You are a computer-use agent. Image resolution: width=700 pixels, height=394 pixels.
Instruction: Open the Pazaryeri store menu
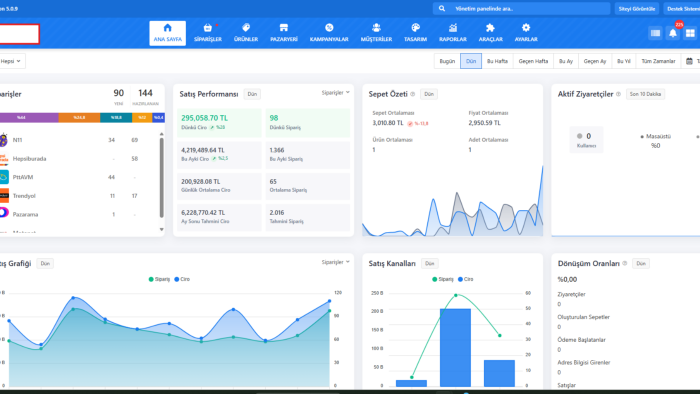pos(283,33)
